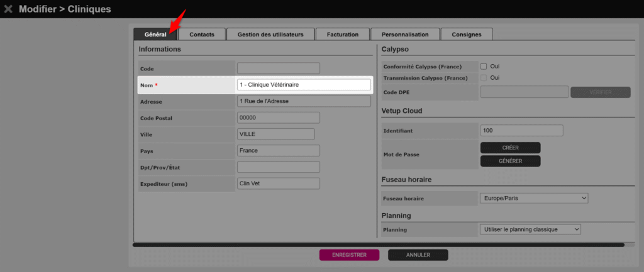Expand the Fuseau horaire dropdown

click(533, 199)
